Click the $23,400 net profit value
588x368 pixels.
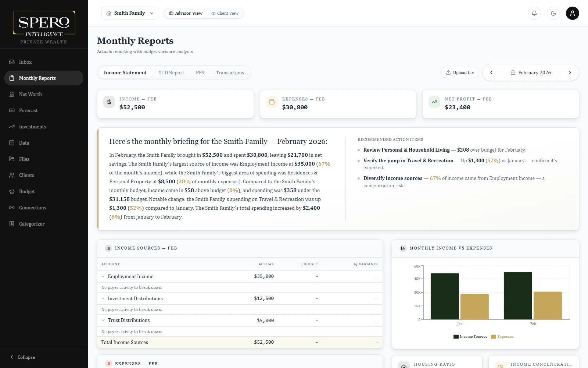(458, 107)
